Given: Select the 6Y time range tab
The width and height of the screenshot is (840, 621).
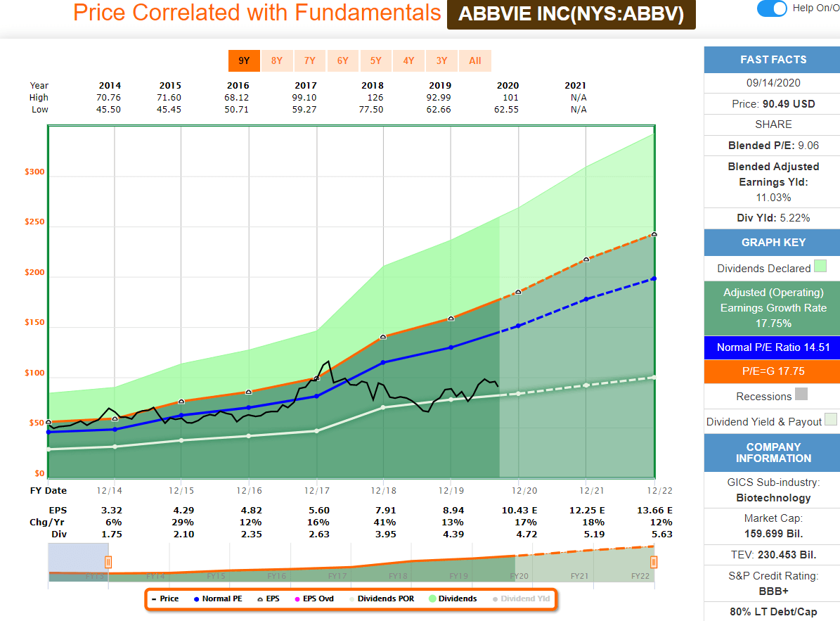Looking at the screenshot, I should coord(343,60).
